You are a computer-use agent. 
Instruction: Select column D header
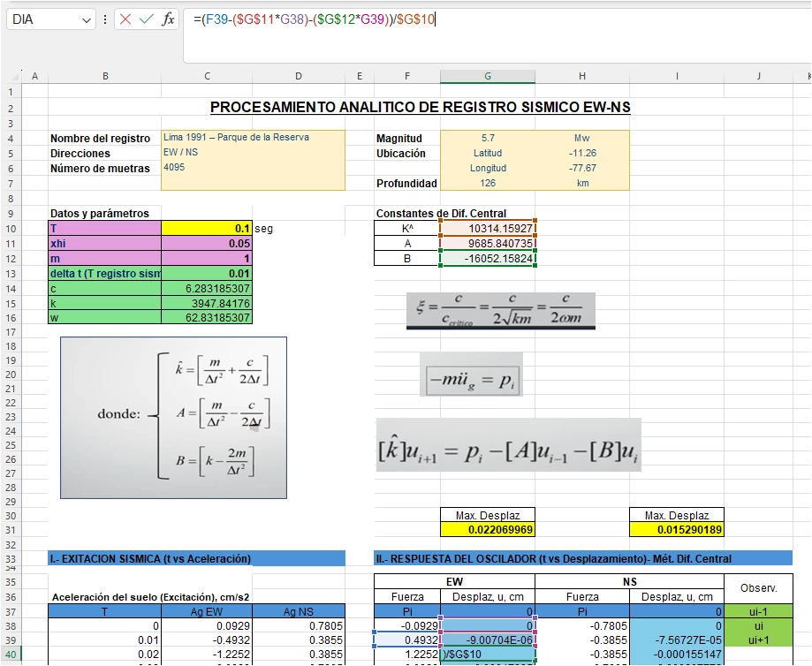299,76
